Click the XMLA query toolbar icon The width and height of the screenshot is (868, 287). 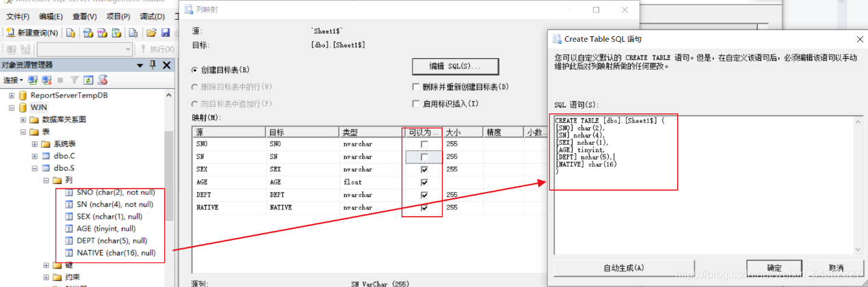pyautogui.click(x=116, y=33)
